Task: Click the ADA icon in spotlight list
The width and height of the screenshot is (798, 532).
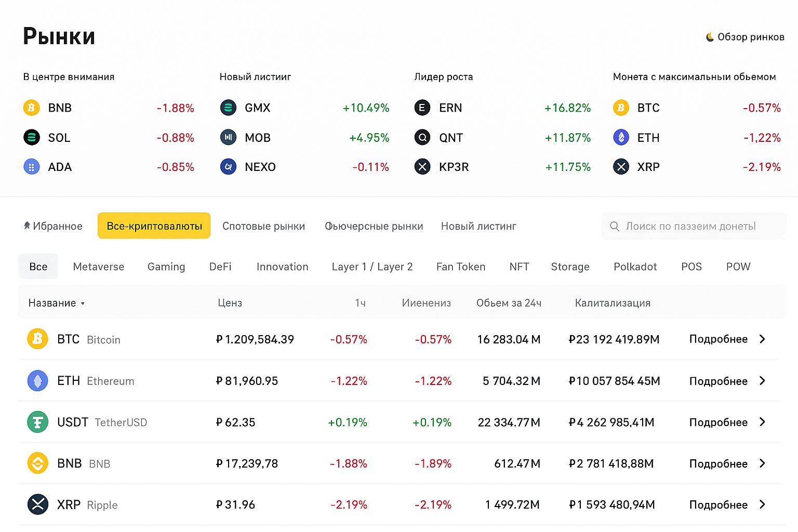Action: 32,167
